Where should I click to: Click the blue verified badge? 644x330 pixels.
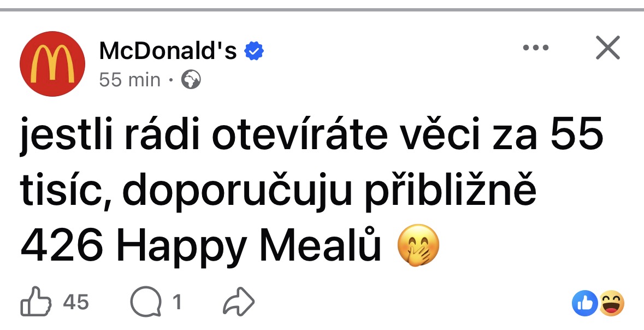[254, 51]
